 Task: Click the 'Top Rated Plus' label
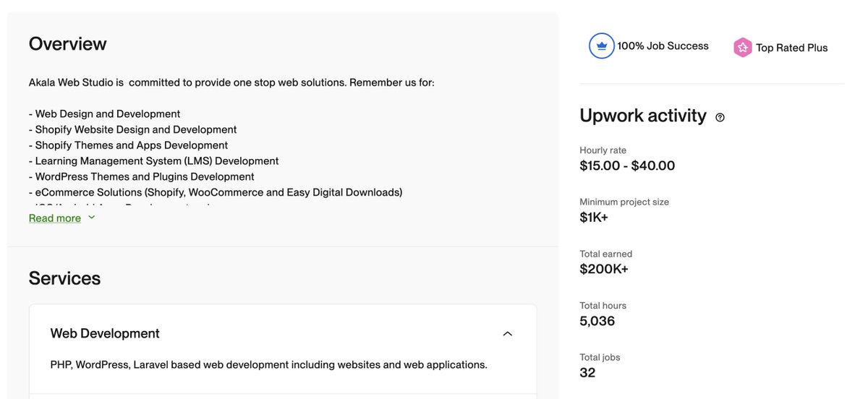[x=792, y=48]
